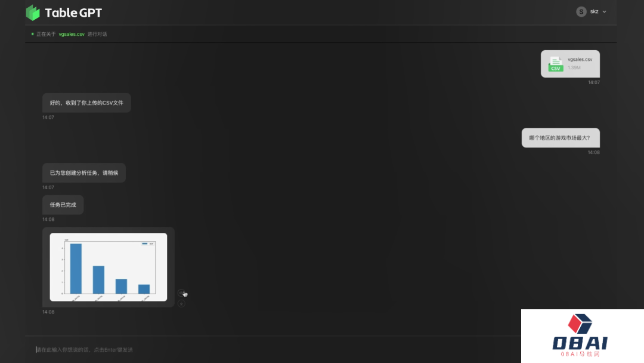The image size is (644, 363).
Task: Click the OBAI watermark logo
Action: [580, 335]
